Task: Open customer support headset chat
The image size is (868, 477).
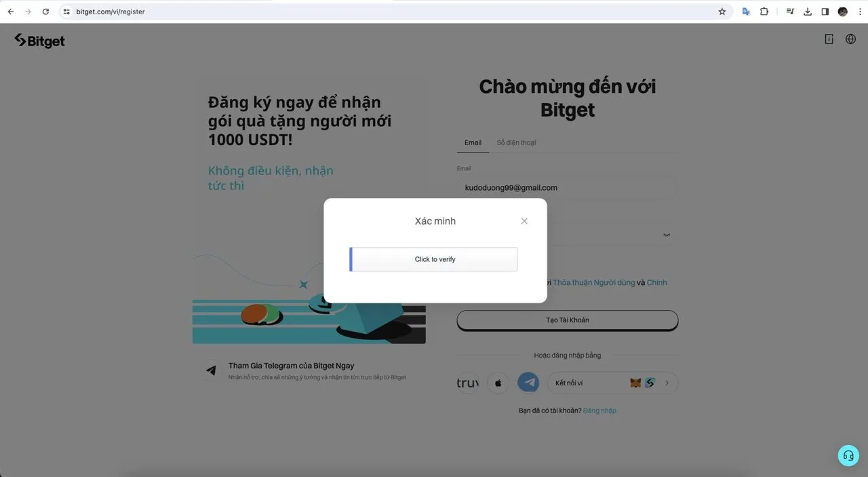Action: (x=848, y=455)
